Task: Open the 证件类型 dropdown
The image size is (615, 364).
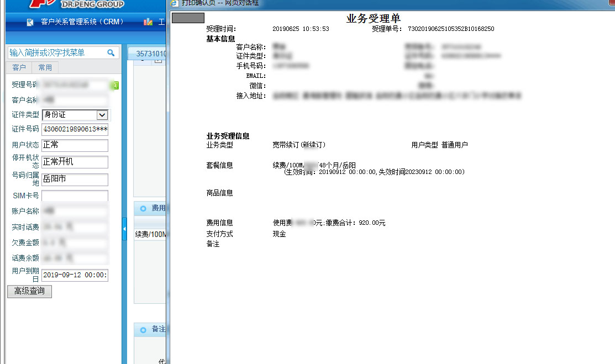Action: pyautogui.click(x=102, y=115)
